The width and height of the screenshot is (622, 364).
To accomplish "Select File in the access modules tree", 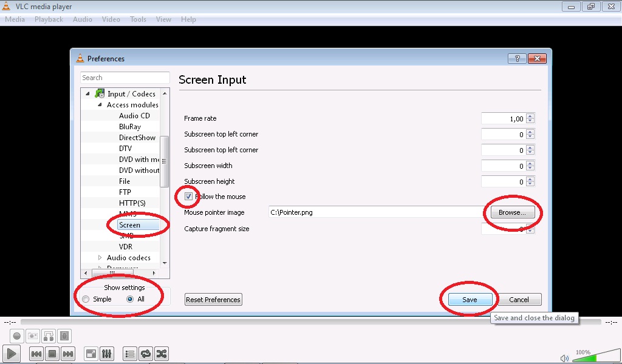I will click(125, 181).
